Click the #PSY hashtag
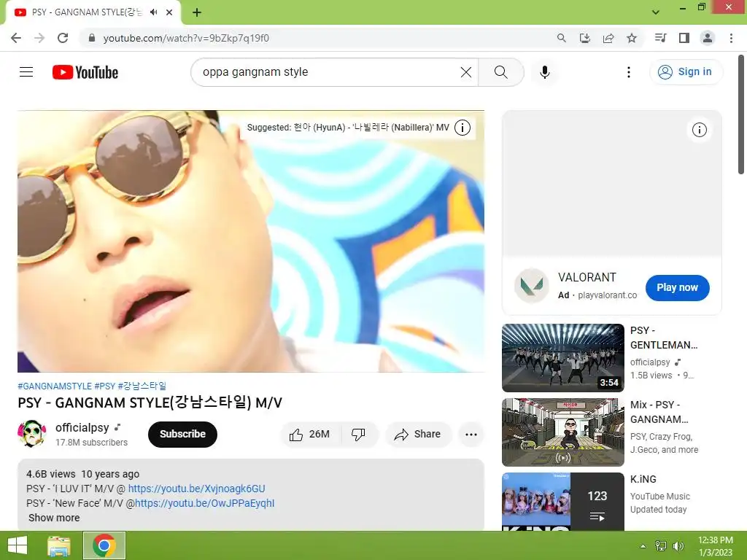 pos(105,386)
